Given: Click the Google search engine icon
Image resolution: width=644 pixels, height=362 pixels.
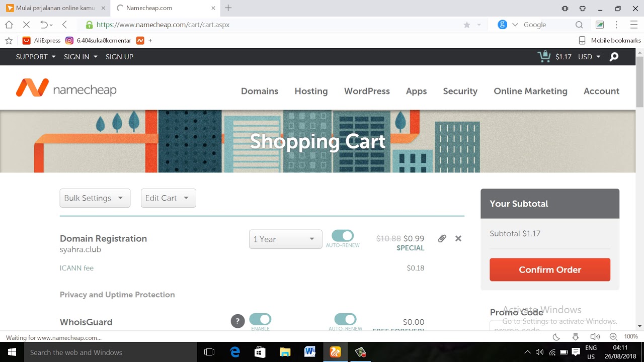Looking at the screenshot, I should [x=502, y=25].
